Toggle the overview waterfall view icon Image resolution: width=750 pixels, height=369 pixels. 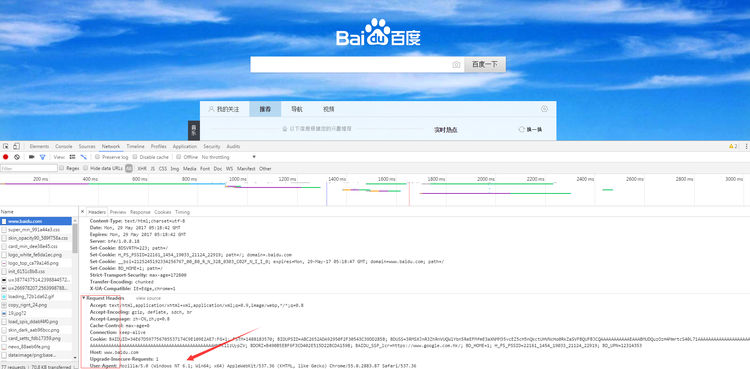[84, 157]
